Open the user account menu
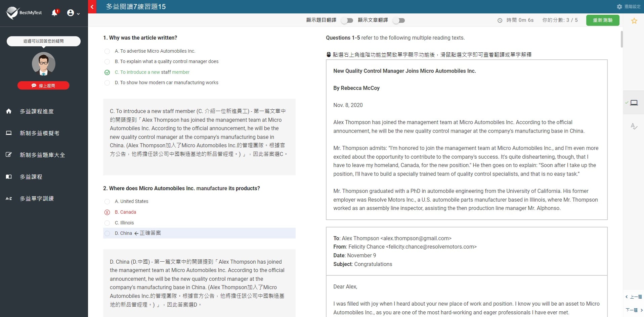644x317 pixels. [x=73, y=13]
